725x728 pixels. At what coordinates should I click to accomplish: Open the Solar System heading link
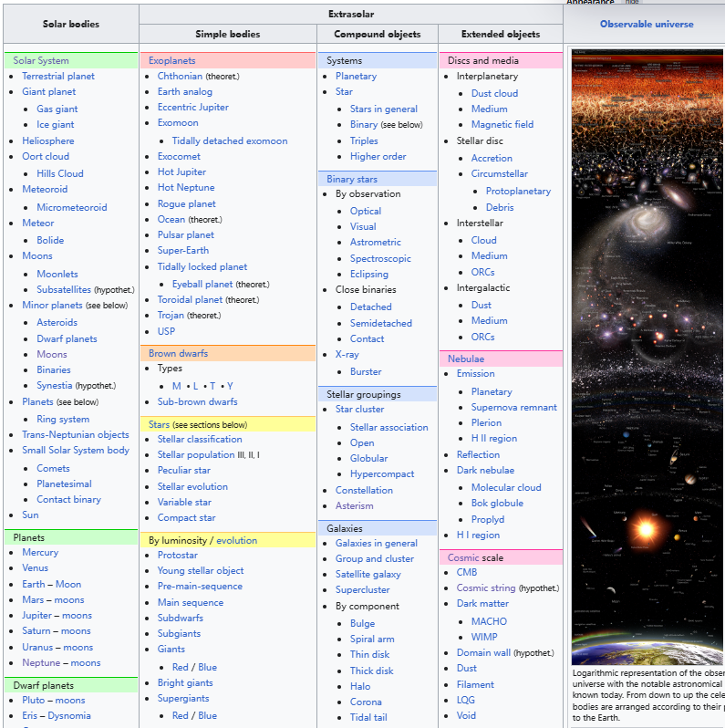41,61
